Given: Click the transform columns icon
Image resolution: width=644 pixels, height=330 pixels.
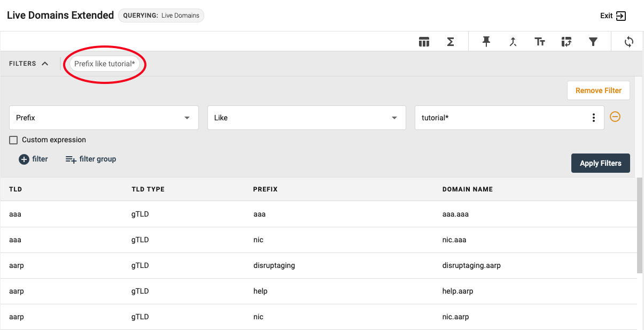Looking at the screenshot, I should 567,42.
